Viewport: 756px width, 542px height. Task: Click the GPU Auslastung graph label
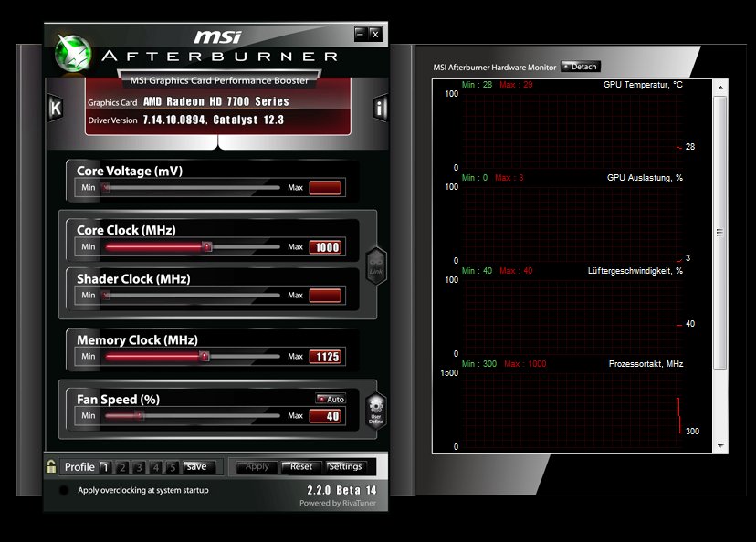pyautogui.click(x=645, y=178)
